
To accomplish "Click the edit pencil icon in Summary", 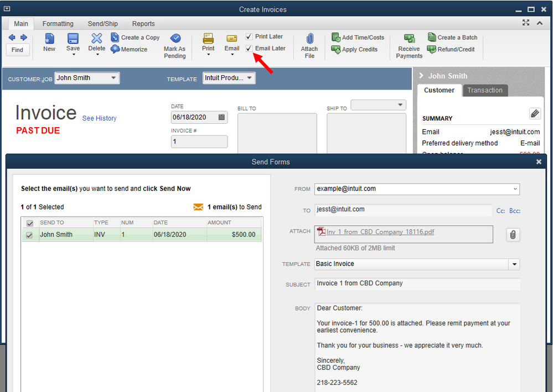I will tap(535, 113).
